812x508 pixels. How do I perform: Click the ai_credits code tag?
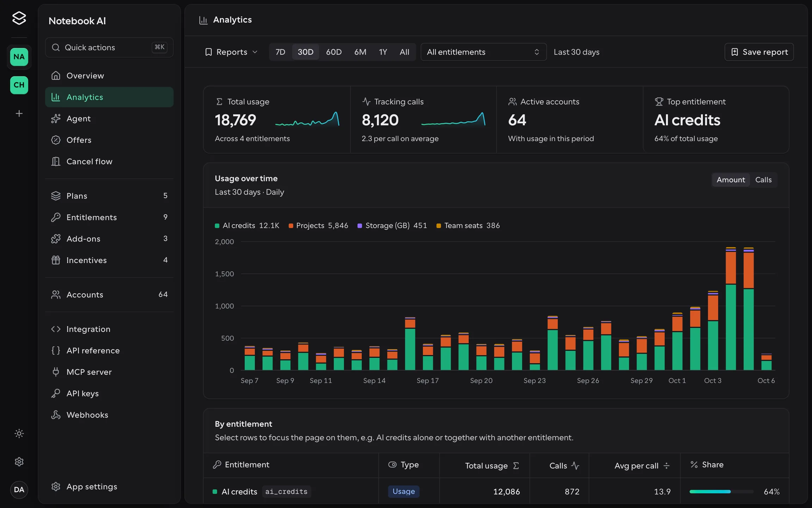(x=286, y=491)
